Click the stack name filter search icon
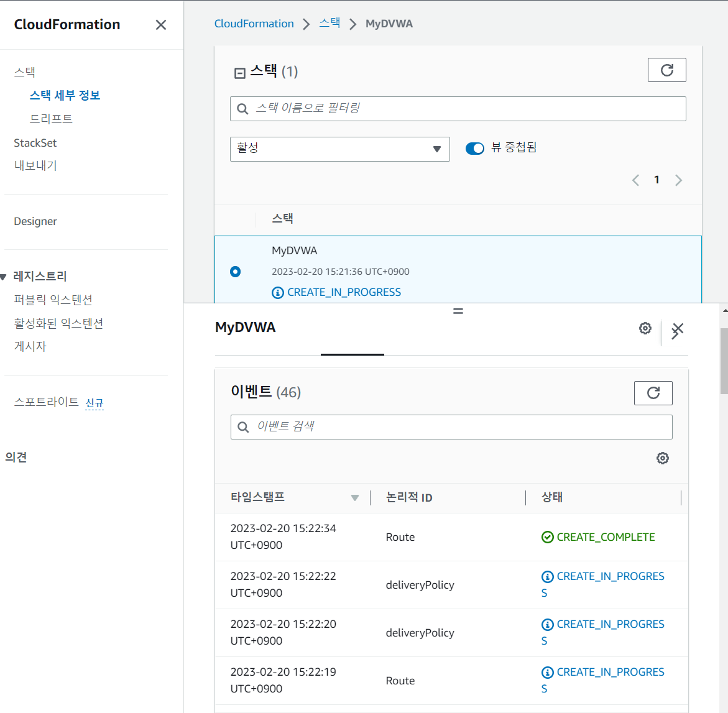The width and height of the screenshot is (728, 713). click(242, 109)
